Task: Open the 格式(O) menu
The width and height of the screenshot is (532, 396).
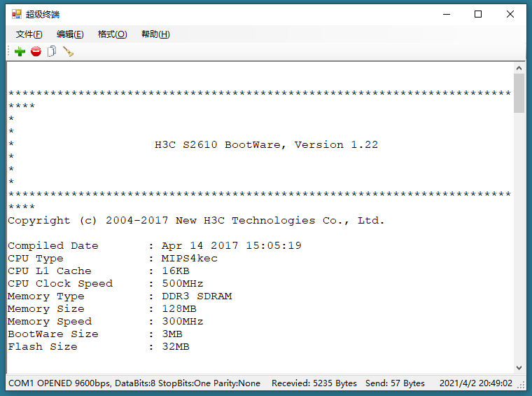Action: [x=112, y=34]
